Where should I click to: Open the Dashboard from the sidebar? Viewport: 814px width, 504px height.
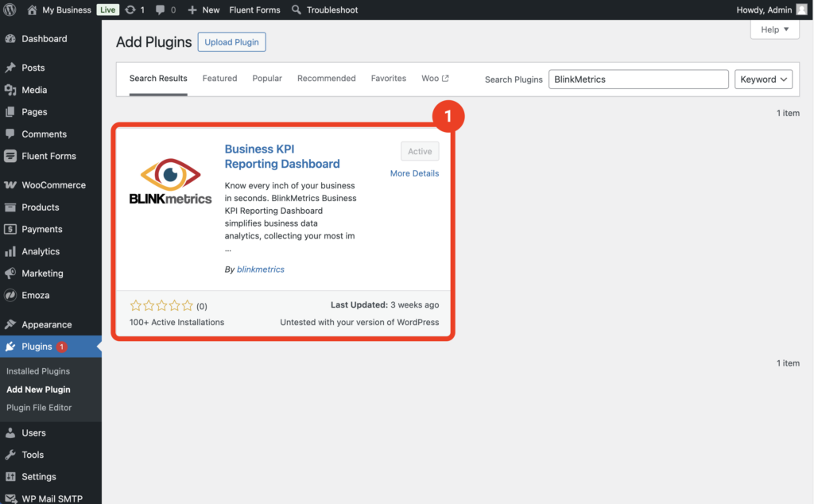[44, 39]
